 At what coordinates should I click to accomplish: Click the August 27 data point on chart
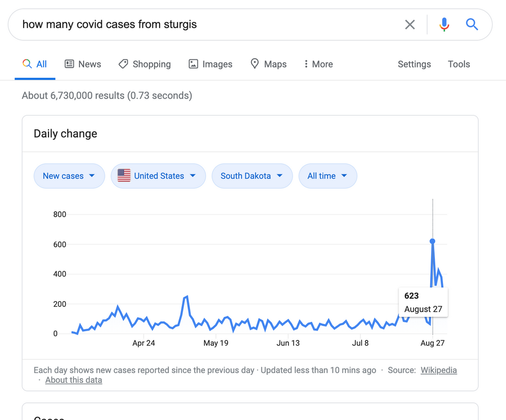(433, 241)
